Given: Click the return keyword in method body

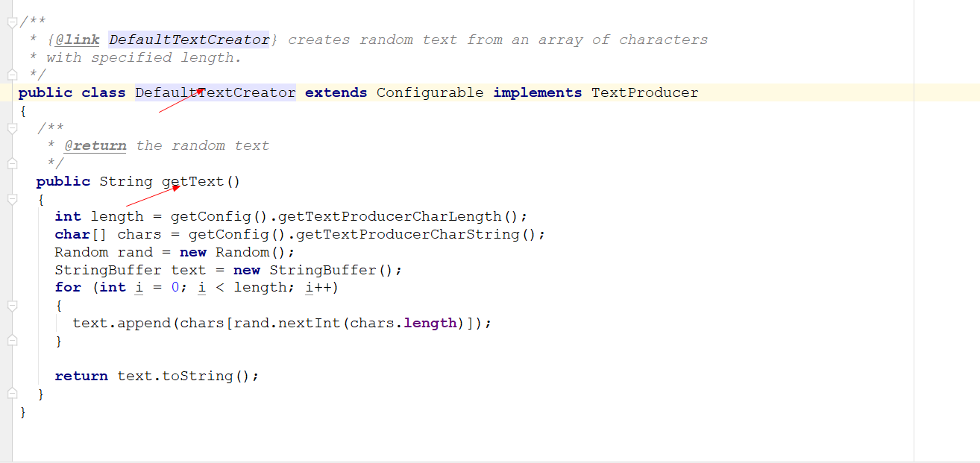Looking at the screenshot, I should click(x=81, y=376).
